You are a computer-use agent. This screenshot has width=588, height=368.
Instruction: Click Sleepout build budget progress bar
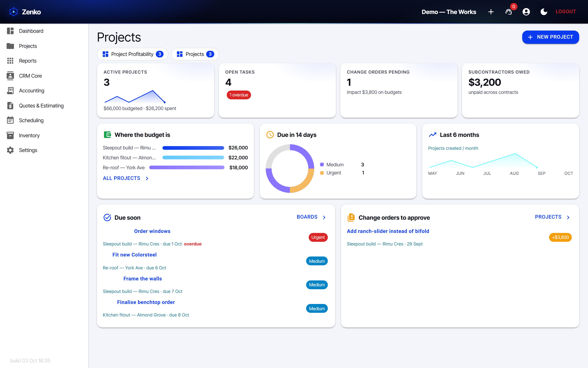[x=193, y=148]
